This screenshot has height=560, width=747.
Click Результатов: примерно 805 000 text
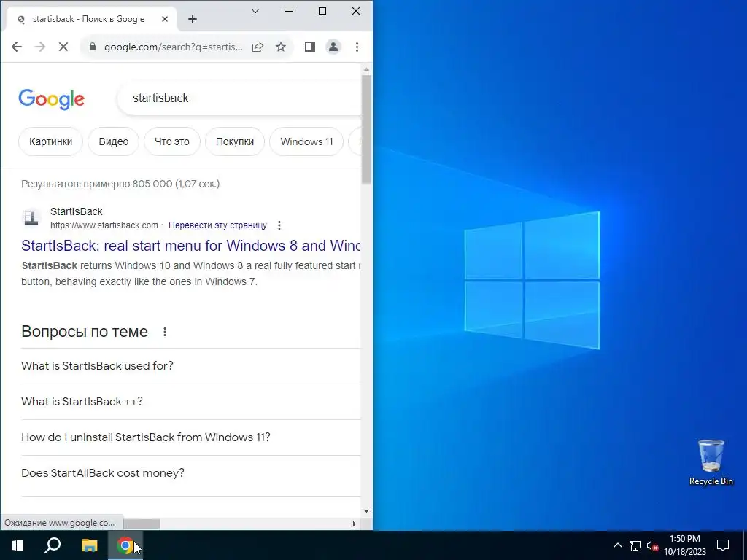[120, 184]
